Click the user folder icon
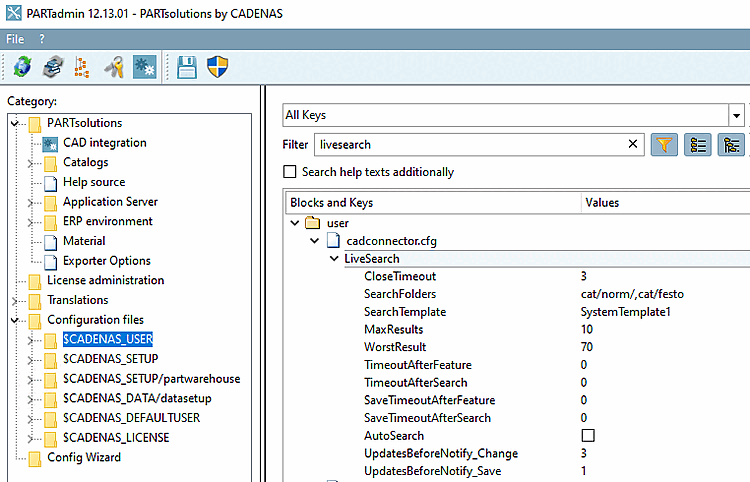The image size is (750, 482). click(312, 222)
